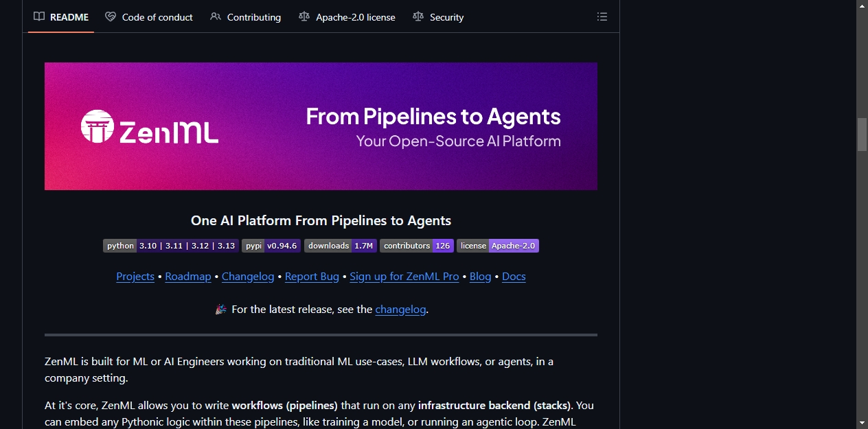The image size is (868, 429).
Task: Open the Roadmap link
Action: pyautogui.click(x=188, y=277)
